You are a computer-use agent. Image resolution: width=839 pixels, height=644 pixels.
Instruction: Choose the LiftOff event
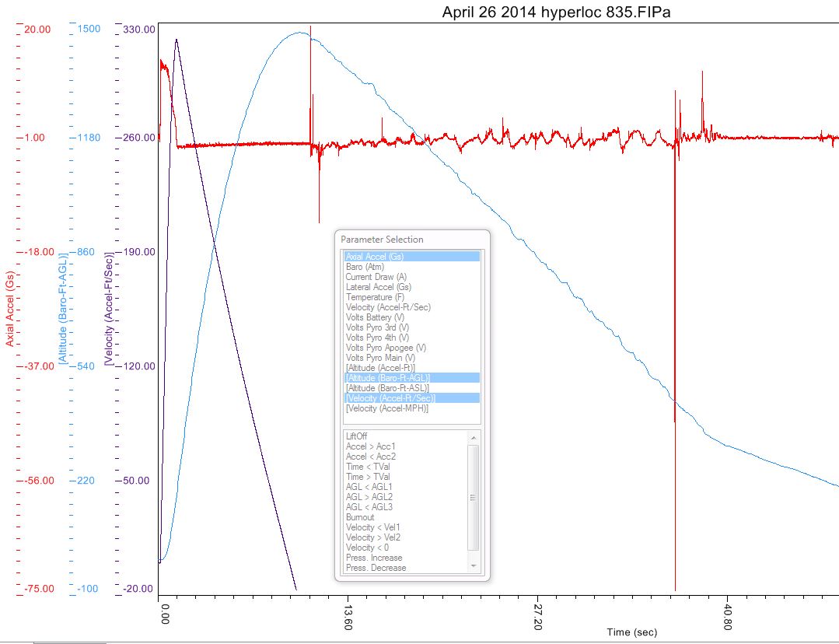356,436
